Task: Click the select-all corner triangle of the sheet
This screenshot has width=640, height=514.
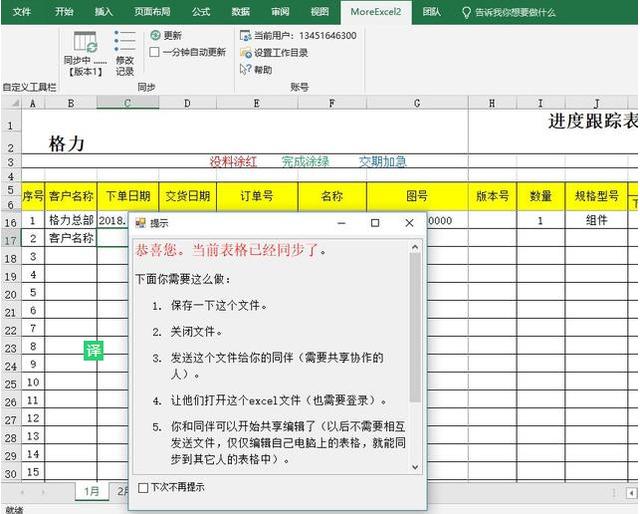Action: point(15,103)
